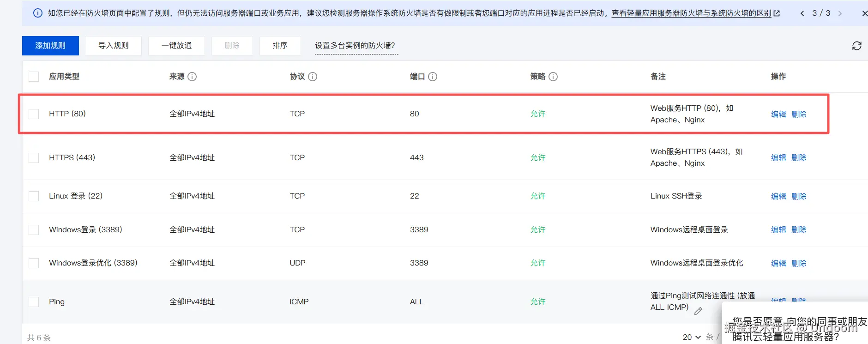Click port value 443

[416, 157]
